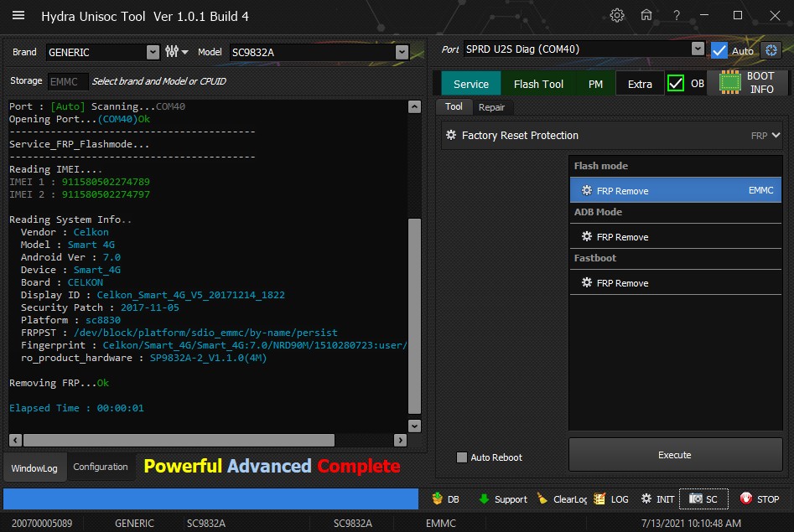Select ADB Mode FRP Remove option
The width and height of the screenshot is (794, 532).
point(676,236)
